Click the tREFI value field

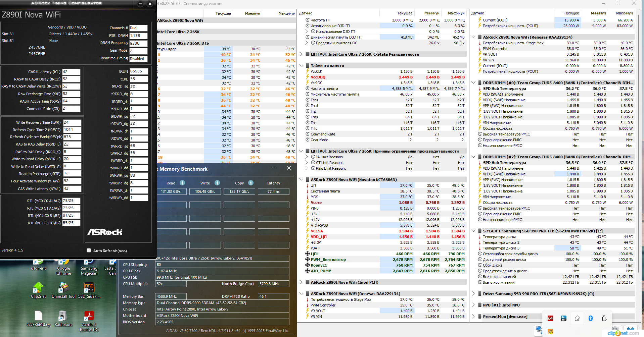(x=139, y=71)
